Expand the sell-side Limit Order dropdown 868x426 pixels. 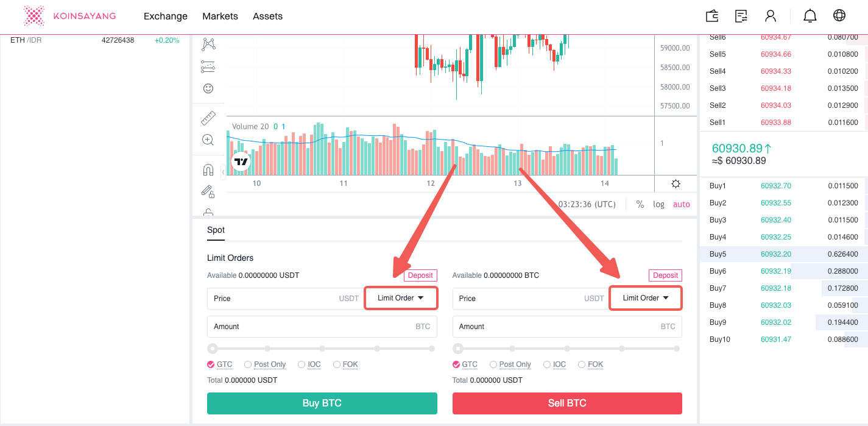pos(646,298)
